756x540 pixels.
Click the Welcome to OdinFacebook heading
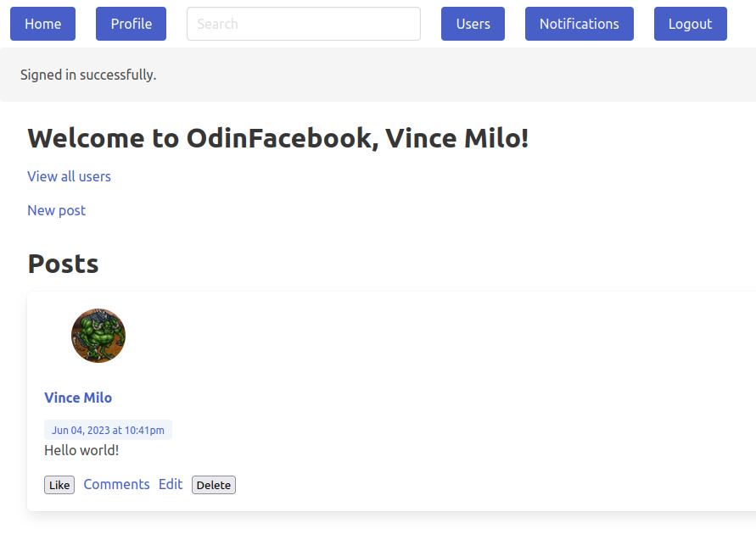[278, 138]
